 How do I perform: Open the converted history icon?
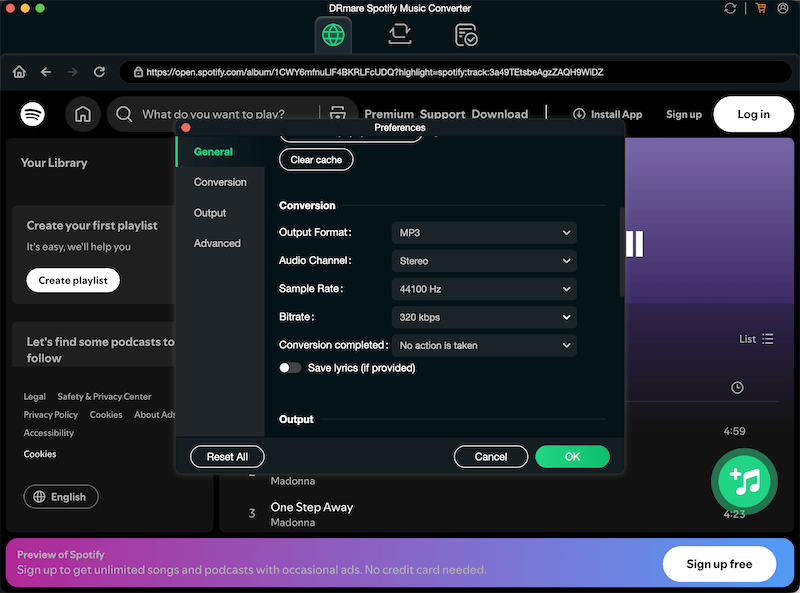click(x=465, y=35)
